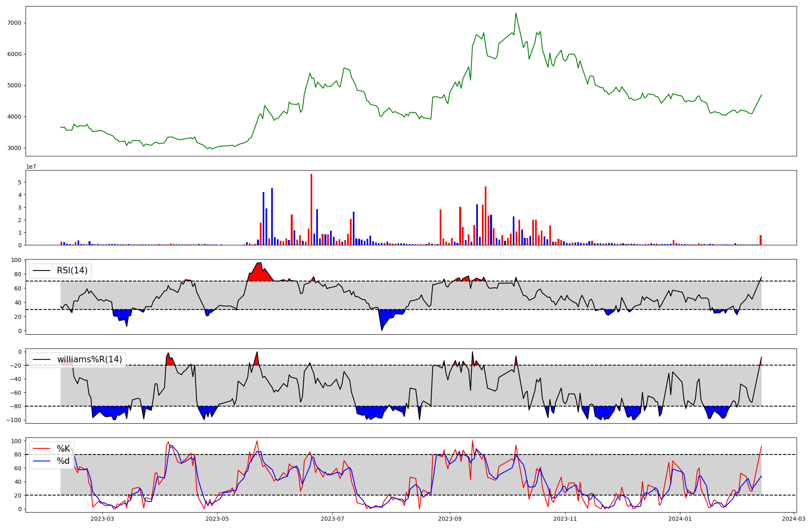
Task: Click the %K legend label
Action: pyautogui.click(x=63, y=449)
